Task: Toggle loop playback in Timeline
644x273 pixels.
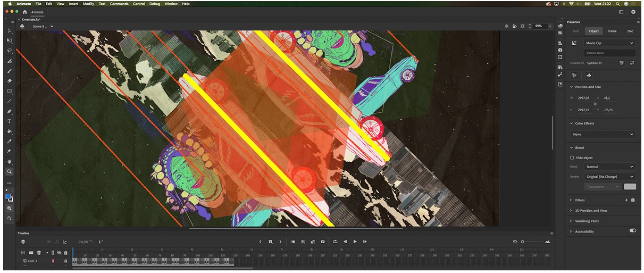Action: tap(335, 242)
